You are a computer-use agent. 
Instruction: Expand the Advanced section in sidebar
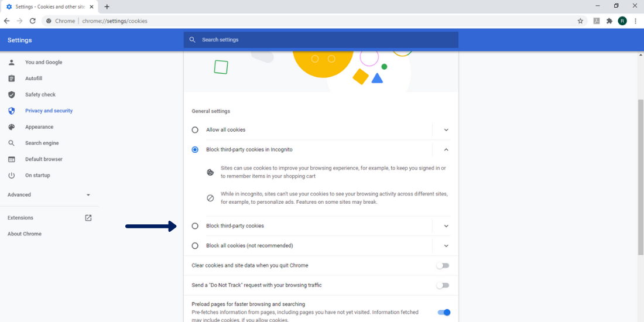[50, 195]
